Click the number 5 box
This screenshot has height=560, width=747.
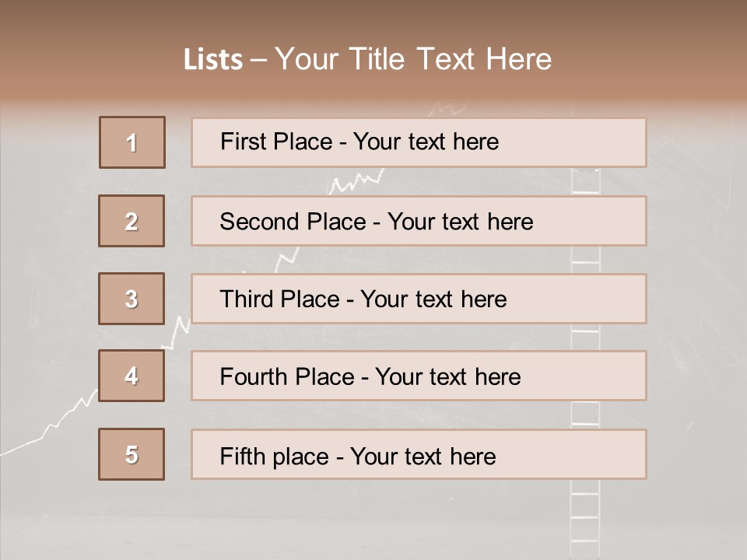coord(132,454)
